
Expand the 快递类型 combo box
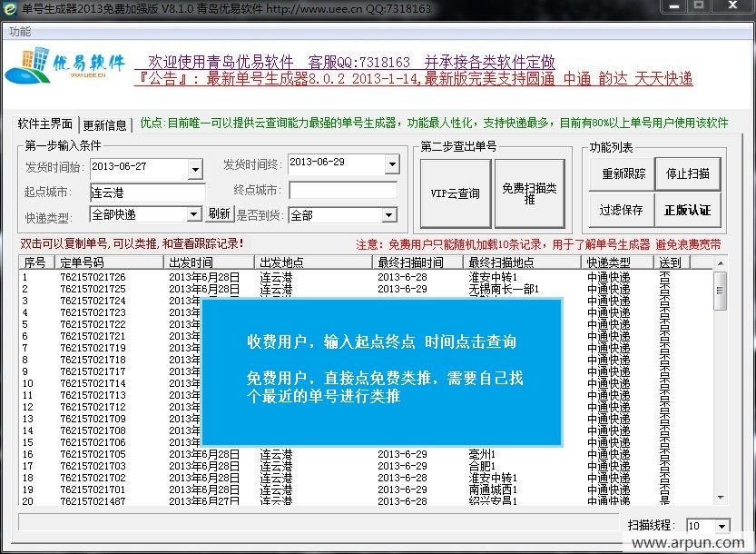pos(194,213)
